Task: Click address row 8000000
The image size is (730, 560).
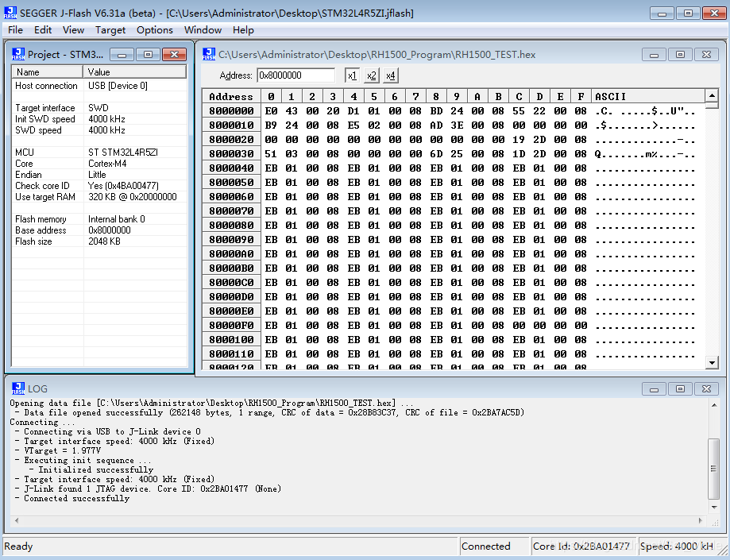Action: (231, 110)
